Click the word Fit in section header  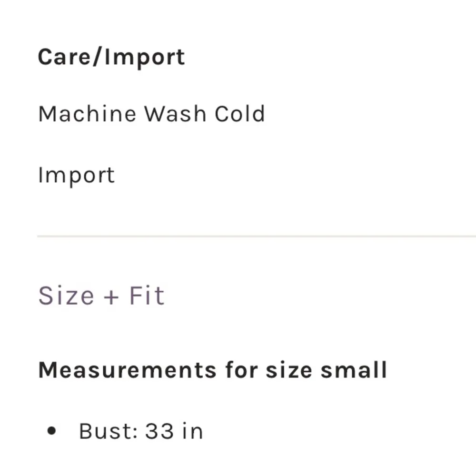pyautogui.click(x=147, y=296)
